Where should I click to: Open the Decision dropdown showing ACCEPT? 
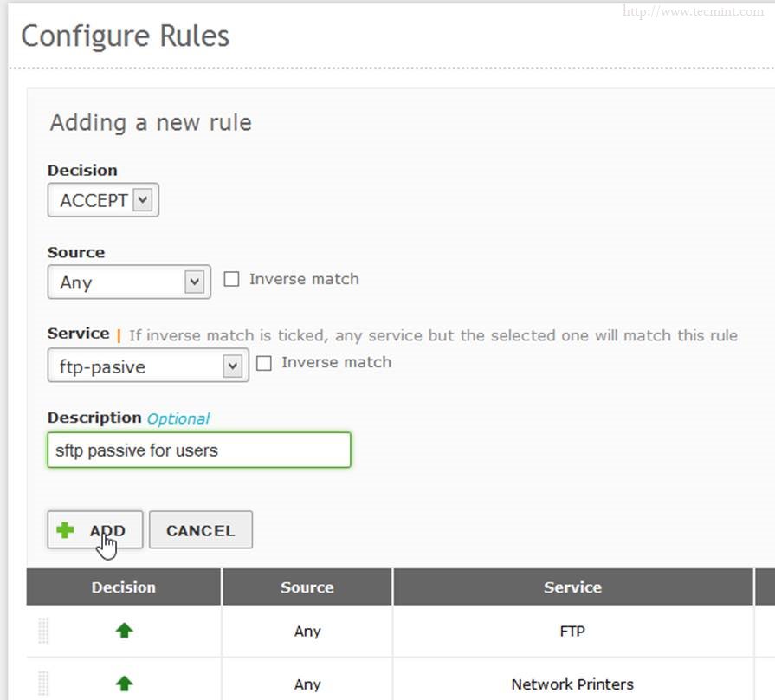103,200
